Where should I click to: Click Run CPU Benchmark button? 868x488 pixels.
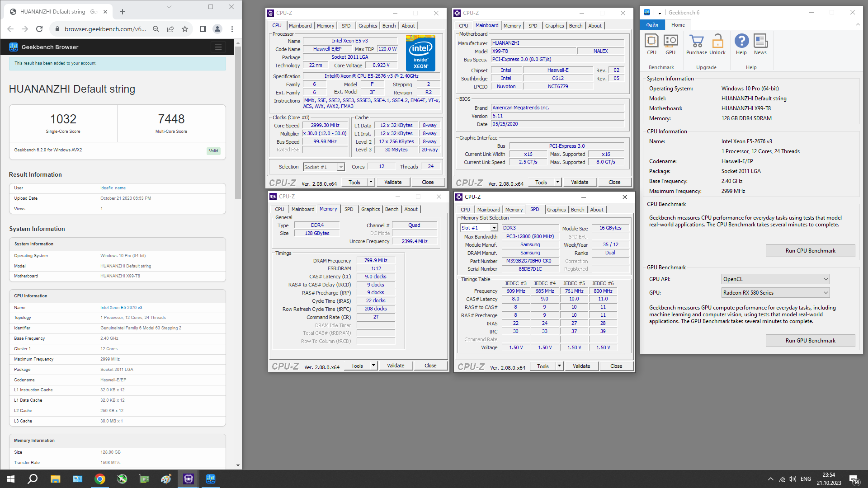pyautogui.click(x=810, y=251)
